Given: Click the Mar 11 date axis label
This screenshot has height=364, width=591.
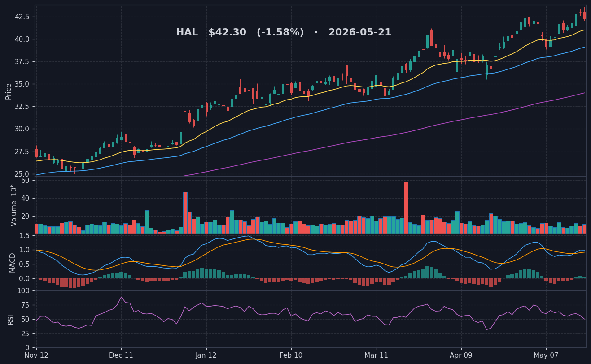Looking at the screenshot, I should pyautogui.click(x=376, y=355).
